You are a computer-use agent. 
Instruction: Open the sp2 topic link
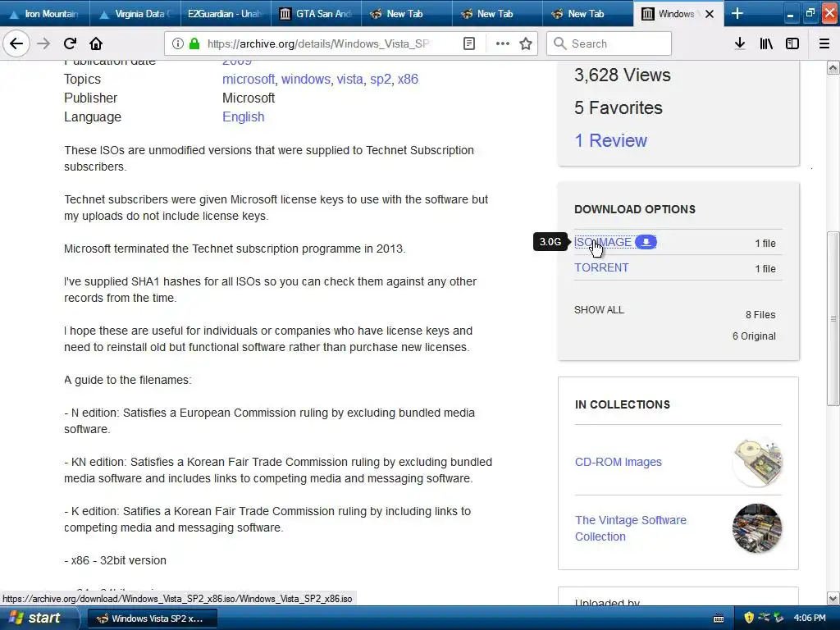[x=381, y=80]
